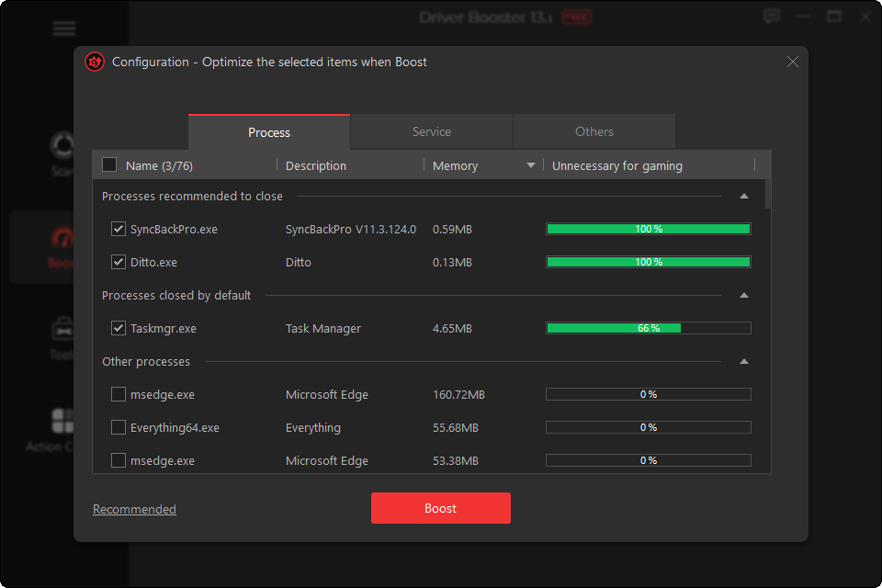This screenshot has height=588, width=882.
Task: Click the Scan icon in the sidebar
Action: pyautogui.click(x=62, y=147)
